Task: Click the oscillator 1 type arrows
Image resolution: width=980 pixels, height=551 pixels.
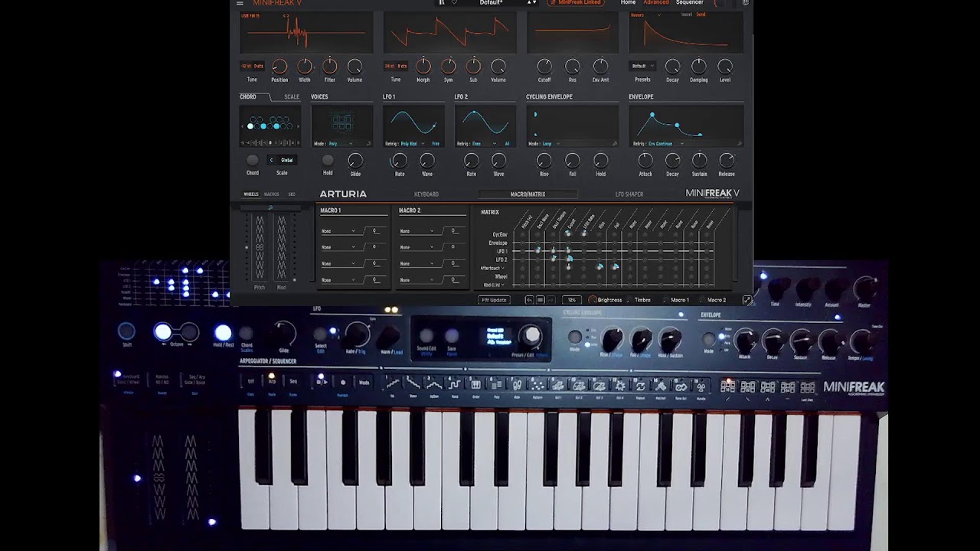Action: pyautogui.click(x=286, y=15)
